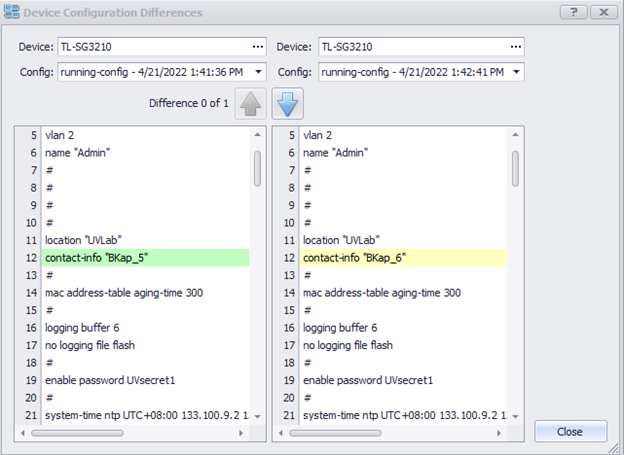Image resolution: width=624 pixels, height=455 pixels.
Task: Click the help question mark button
Action: tap(573, 13)
